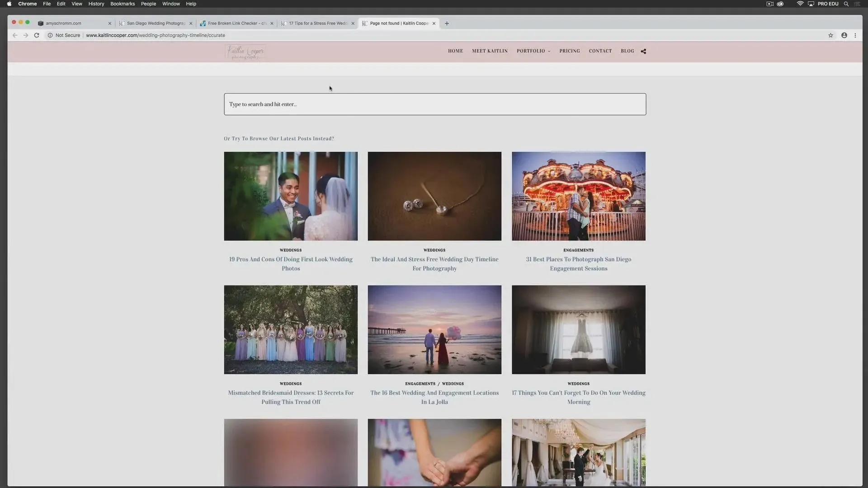Open the File menu

[x=47, y=4]
